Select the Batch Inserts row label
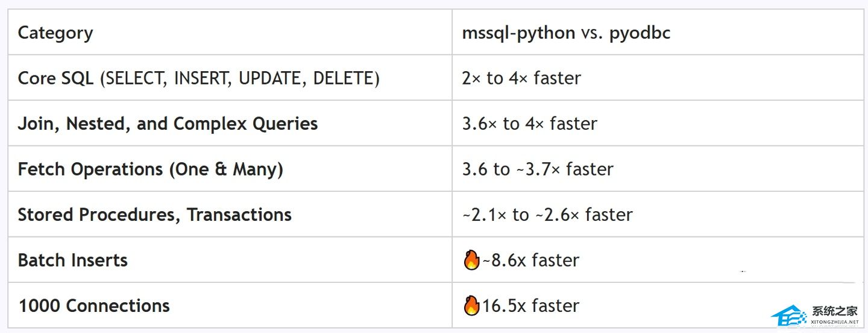Image resolution: width=868 pixels, height=333 pixels. pos(73,261)
